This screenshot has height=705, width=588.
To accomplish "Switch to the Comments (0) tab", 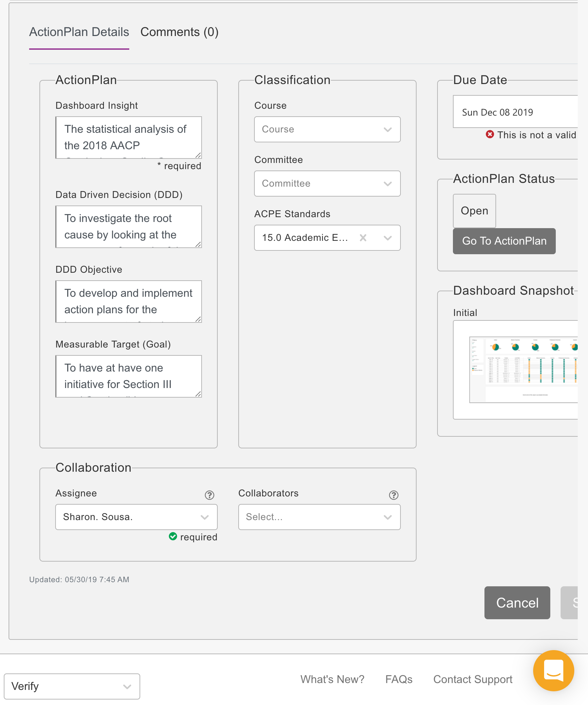I will pyautogui.click(x=179, y=32).
